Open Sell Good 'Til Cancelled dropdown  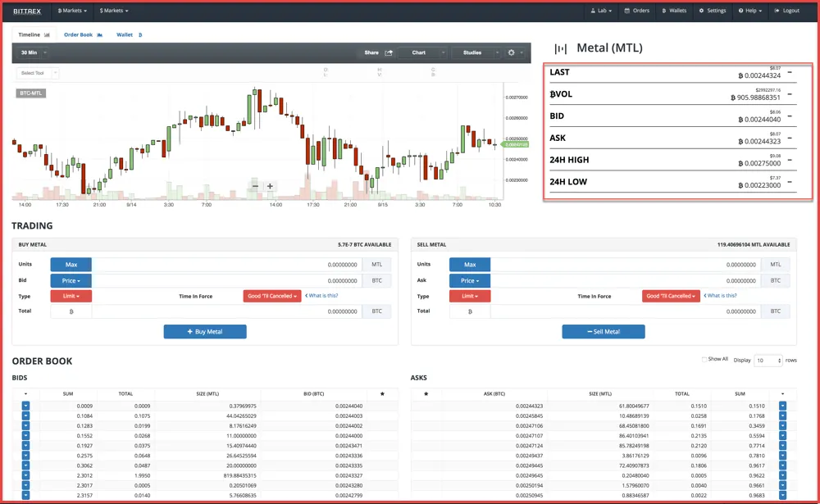(x=671, y=296)
